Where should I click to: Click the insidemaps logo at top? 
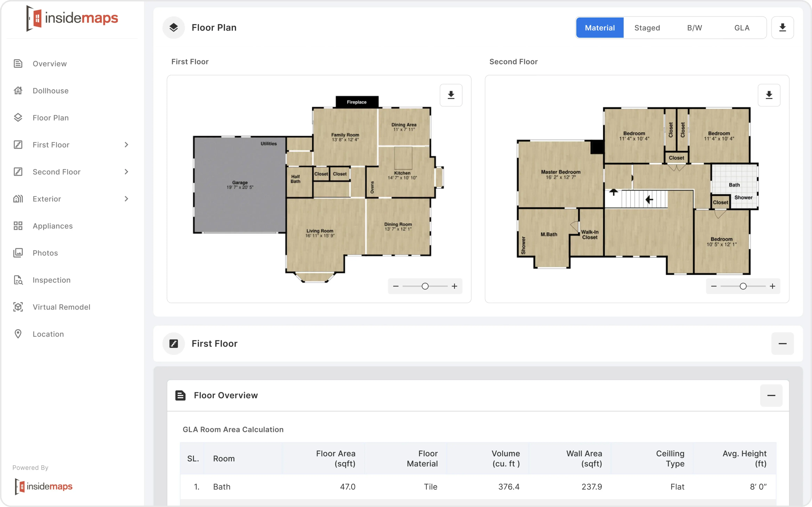[72, 18]
